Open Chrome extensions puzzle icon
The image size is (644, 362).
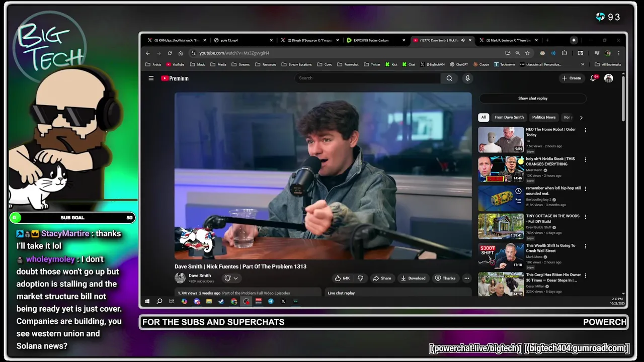point(565,53)
